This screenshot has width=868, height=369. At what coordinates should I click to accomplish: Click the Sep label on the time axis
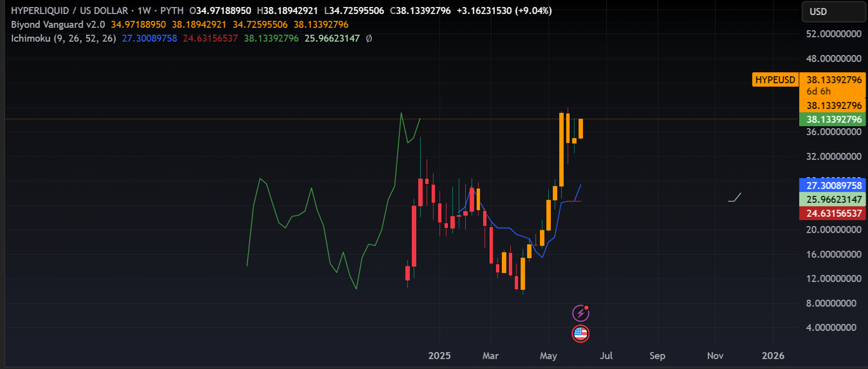point(657,356)
